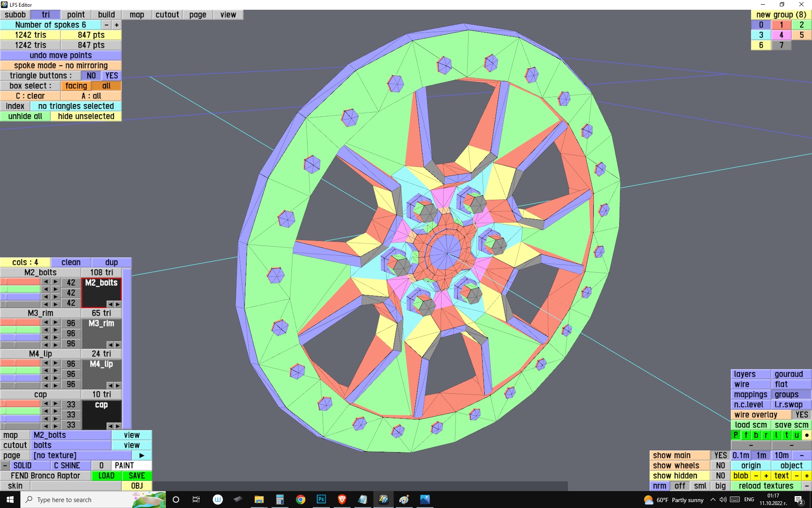This screenshot has width=812, height=508.
Task: Switch to the point tab
Action: 76,15
